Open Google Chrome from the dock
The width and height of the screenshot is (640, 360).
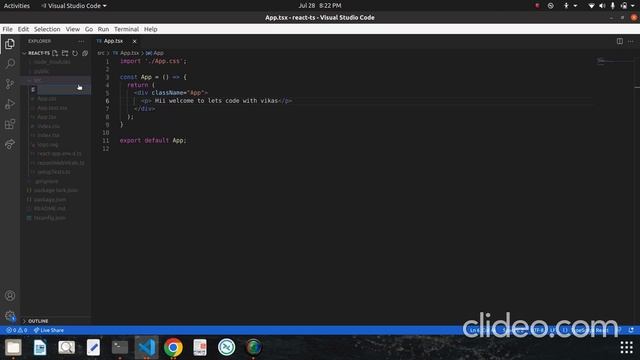click(173, 347)
